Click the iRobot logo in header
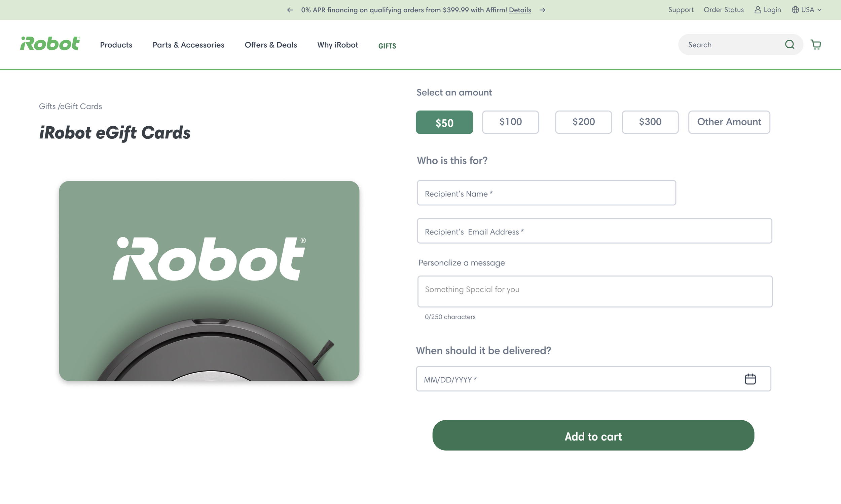841x504 pixels. pos(50,44)
